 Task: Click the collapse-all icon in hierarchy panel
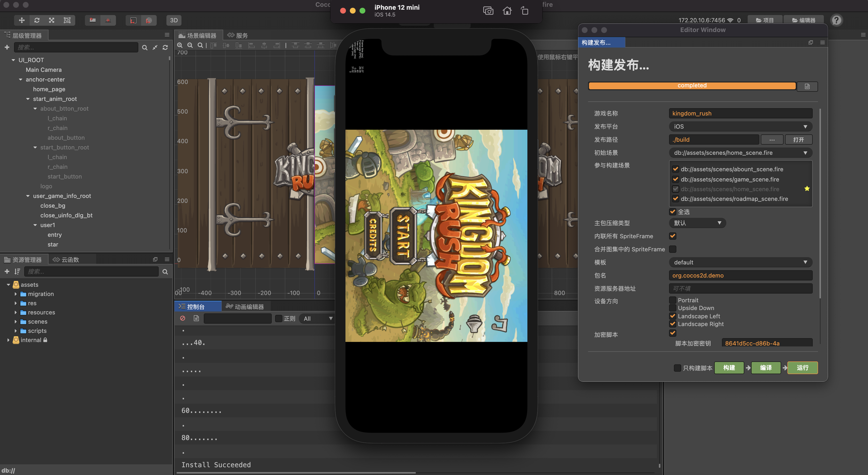[155, 48]
